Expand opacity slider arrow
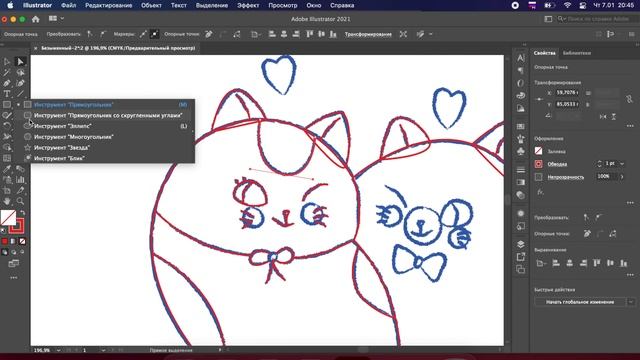Image resolution: width=640 pixels, height=360 pixels. pos(622,177)
